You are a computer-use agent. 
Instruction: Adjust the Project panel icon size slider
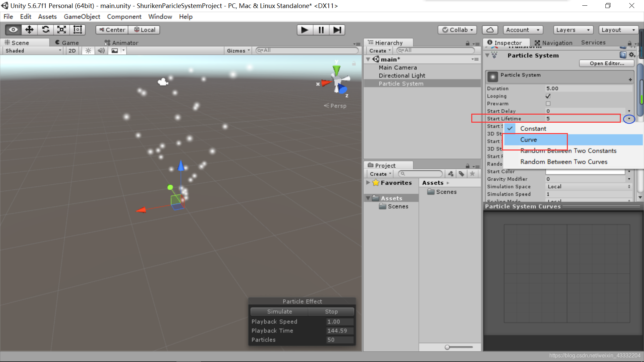tap(447, 347)
